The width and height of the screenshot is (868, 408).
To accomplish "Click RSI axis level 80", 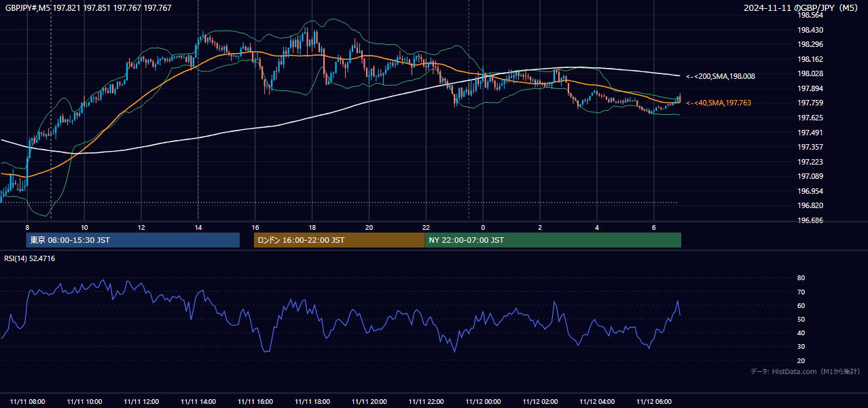I will tap(801, 278).
